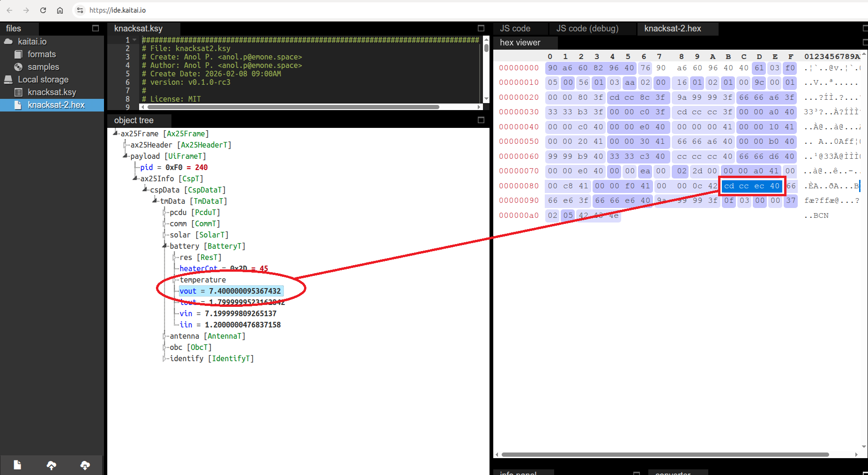Expand the pcdu node
868x475 pixels.
tap(164, 213)
